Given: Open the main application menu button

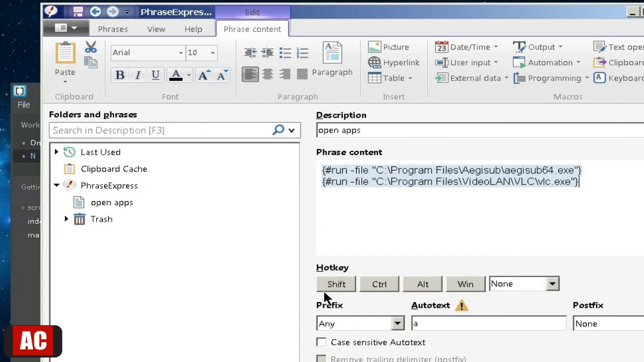Looking at the screenshot, I should click(x=66, y=28).
